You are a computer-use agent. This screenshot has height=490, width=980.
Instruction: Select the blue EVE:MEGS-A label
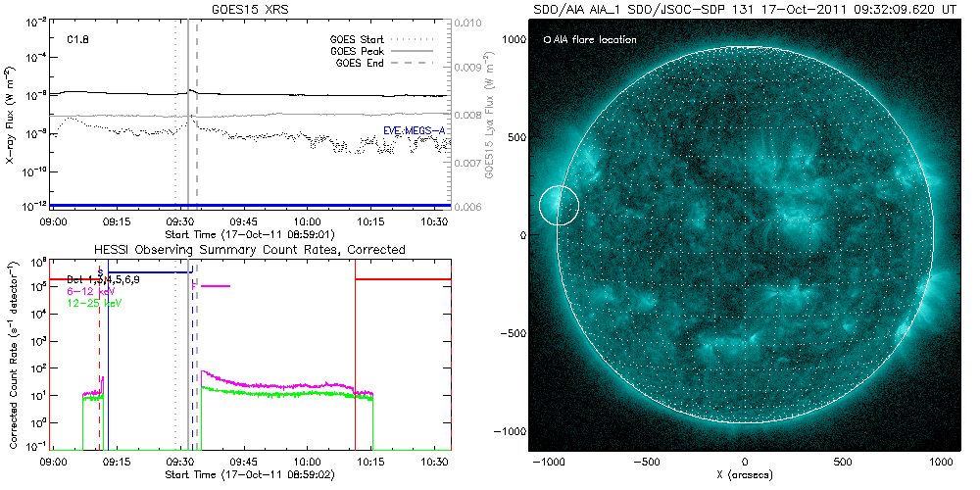pyautogui.click(x=416, y=130)
